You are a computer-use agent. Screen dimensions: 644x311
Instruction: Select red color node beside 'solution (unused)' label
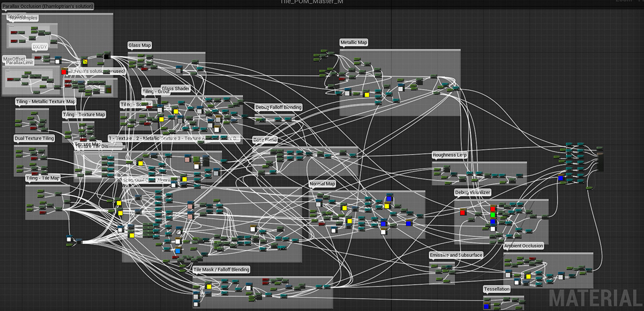point(64,72)
